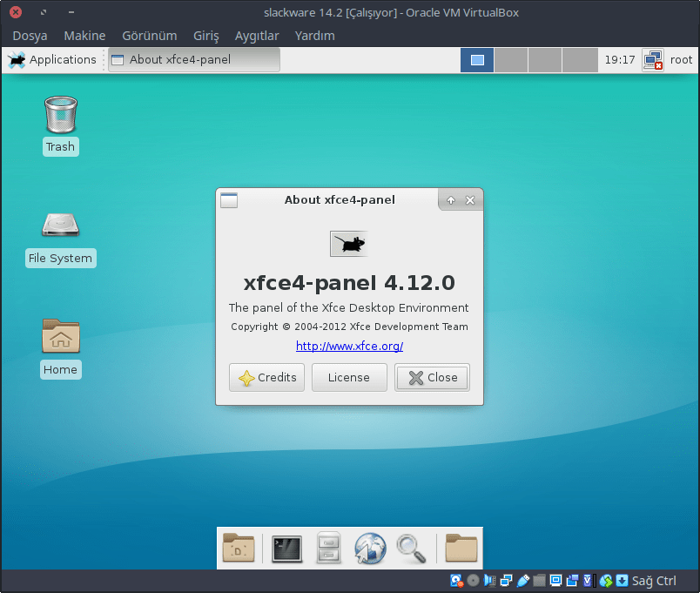Open the file manager cabinet icon in dock
The height and width of the screenshot is (593, 700).
[328, 549]
